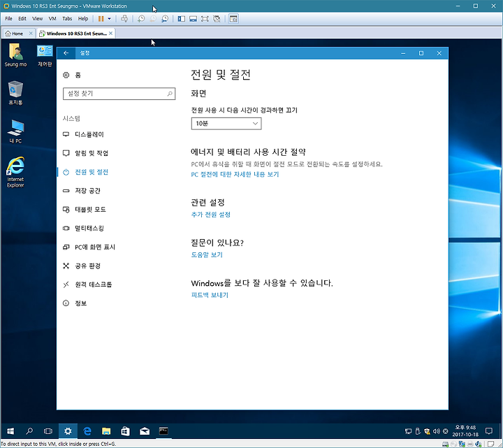503x448 pixels.
Task: Take a snapshot of this virtual machine
Action: pyautogui.click(x=141, y=19)
